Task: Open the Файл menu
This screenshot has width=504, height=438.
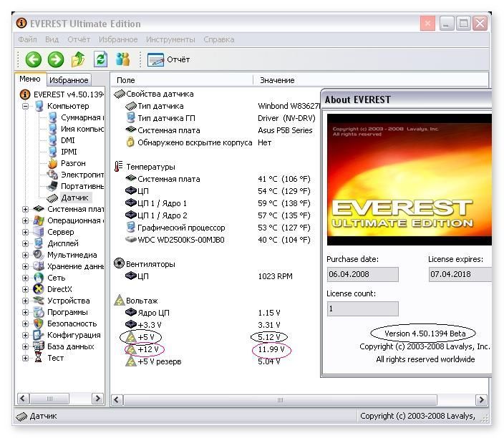Action: (x=27, y=39)
